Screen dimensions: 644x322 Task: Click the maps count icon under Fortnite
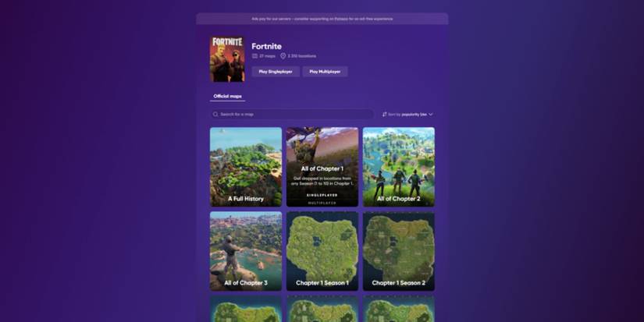[254, 56]
